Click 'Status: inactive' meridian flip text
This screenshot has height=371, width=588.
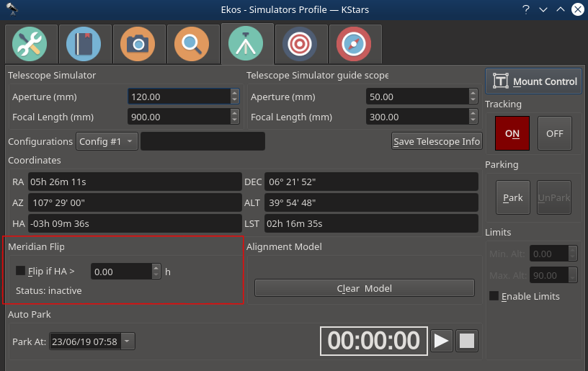tap(49, 290)
